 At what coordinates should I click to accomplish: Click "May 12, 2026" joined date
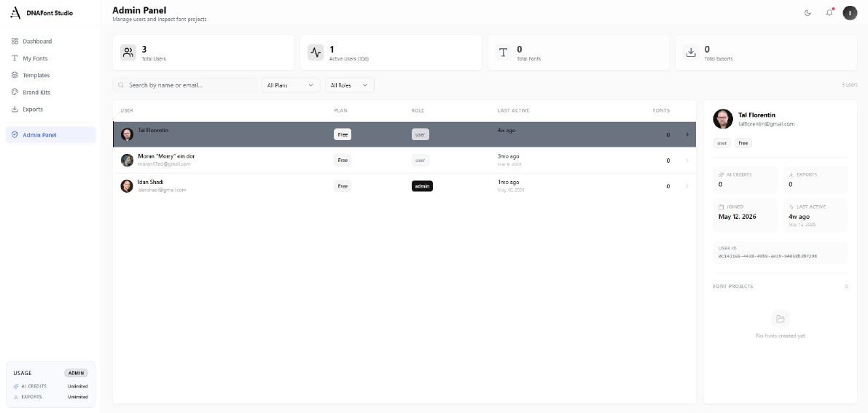738,217
